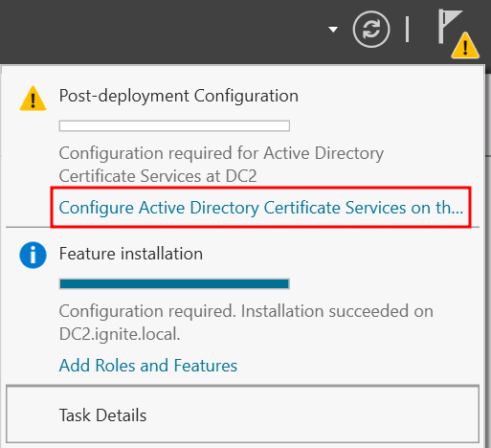This screenshot has height=448, width=491.
Task: Click the vertical separator bar in header
Action: [x=407, y=30]
